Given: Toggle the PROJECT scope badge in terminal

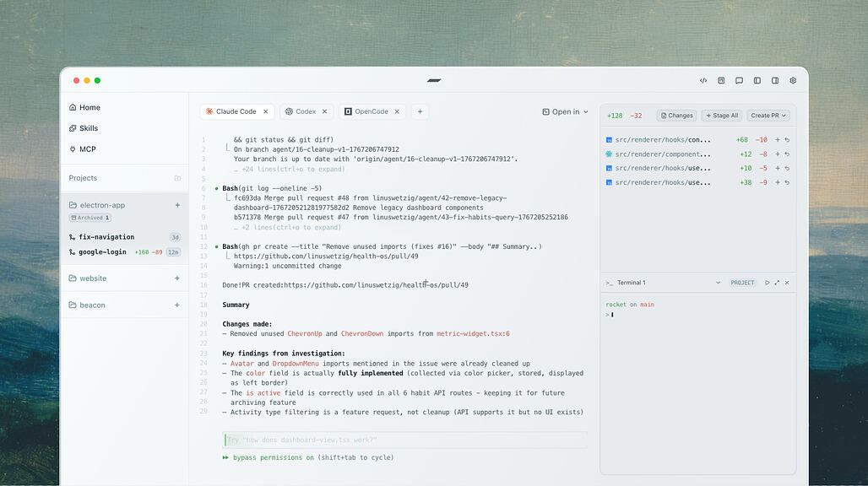Looking at the screenshot, I should tap(743, 283).
